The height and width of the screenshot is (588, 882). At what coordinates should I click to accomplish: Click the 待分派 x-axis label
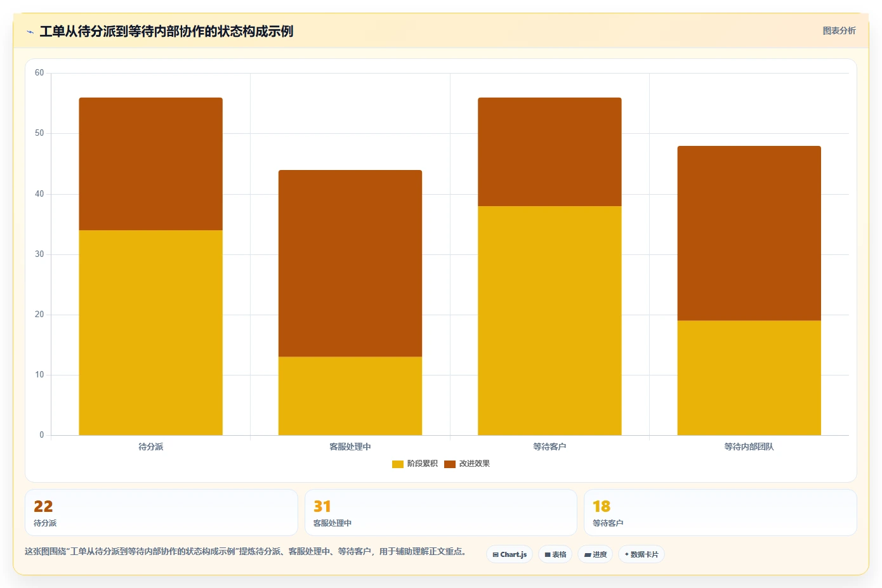151,447
